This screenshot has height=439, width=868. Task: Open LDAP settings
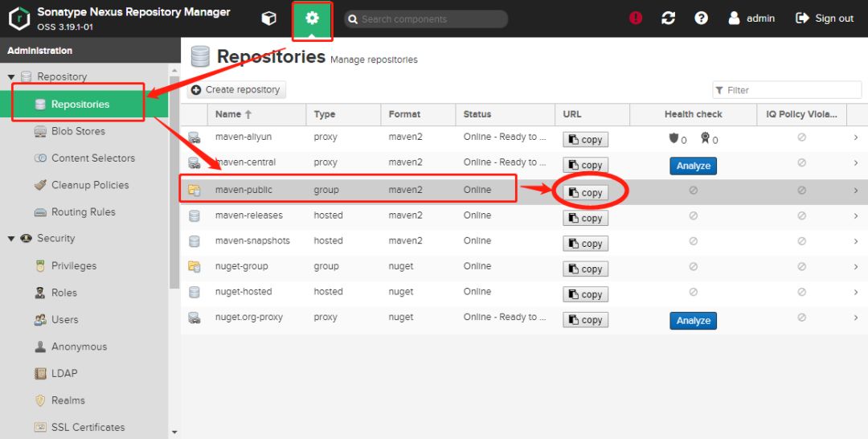click(x=63, y=373)
